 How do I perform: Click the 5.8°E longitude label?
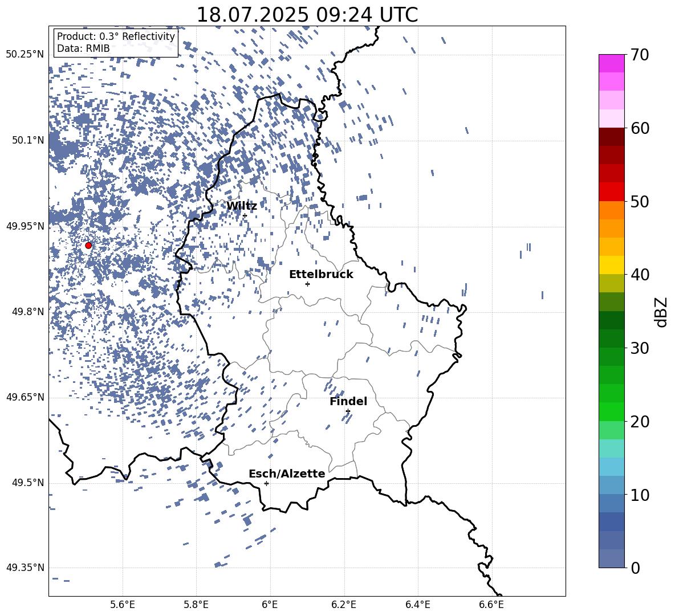[196, 605]
